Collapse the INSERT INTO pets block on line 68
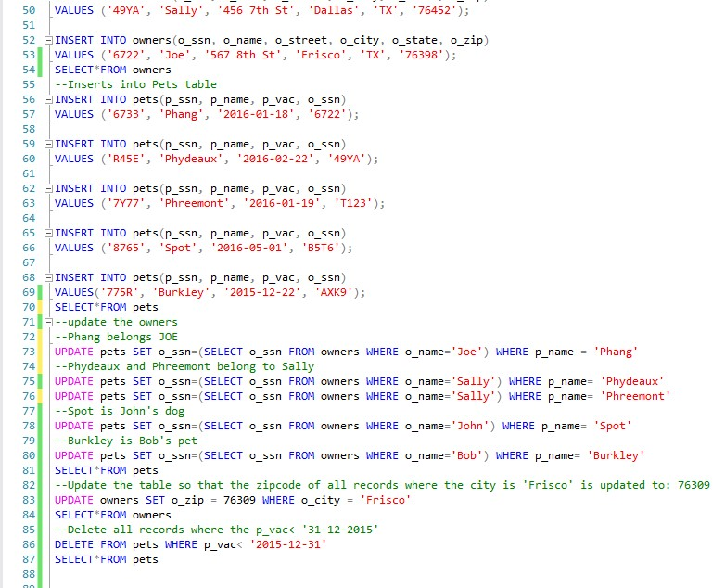725x588 pixels. (x=48, y=277)
